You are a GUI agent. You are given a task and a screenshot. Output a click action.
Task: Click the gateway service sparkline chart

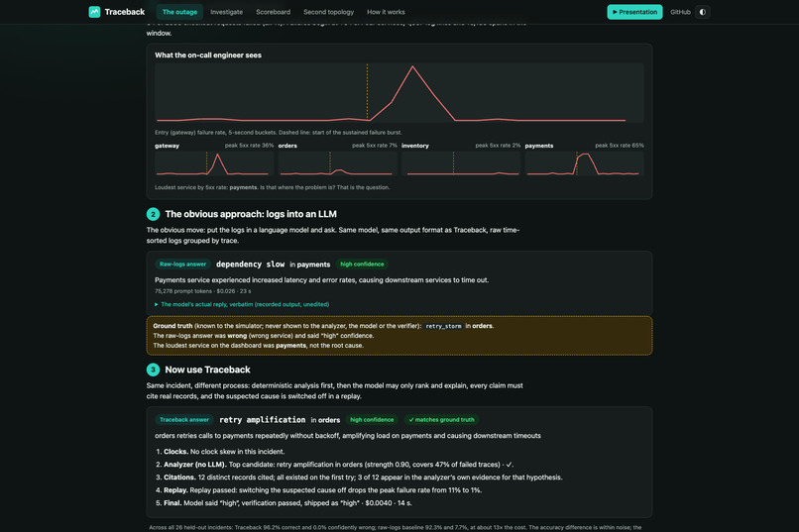pyautogui.click(x=214, y=162)
